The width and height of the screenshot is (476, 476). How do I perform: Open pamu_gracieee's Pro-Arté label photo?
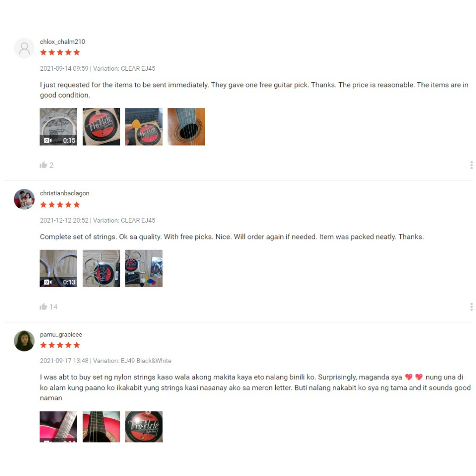pyautogui.click(x=144, y=427)
